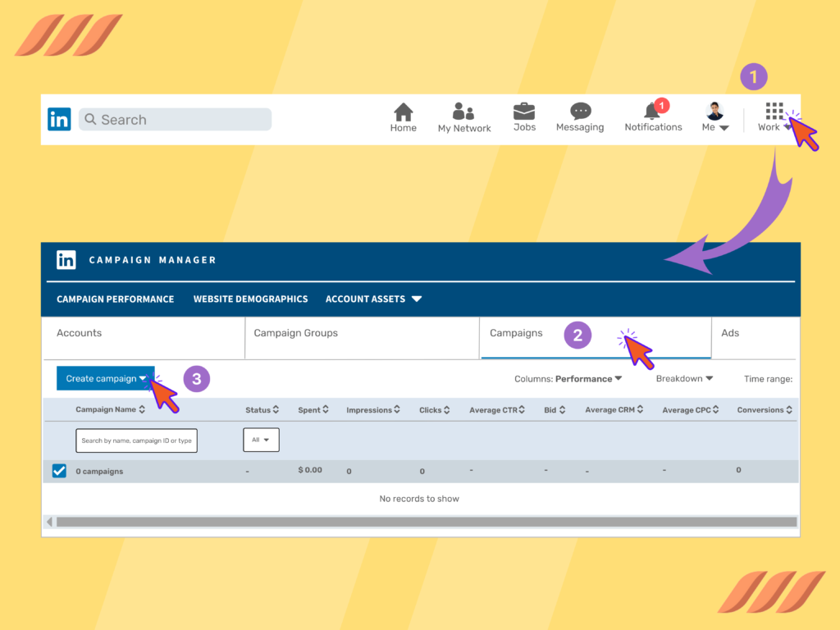Switch to the Accounts tab

point(80,333)
